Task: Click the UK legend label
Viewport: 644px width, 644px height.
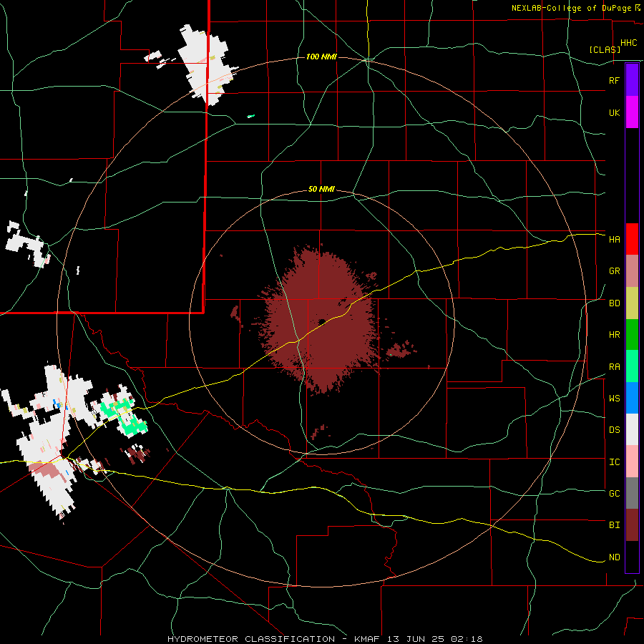Action: [614, 112]
